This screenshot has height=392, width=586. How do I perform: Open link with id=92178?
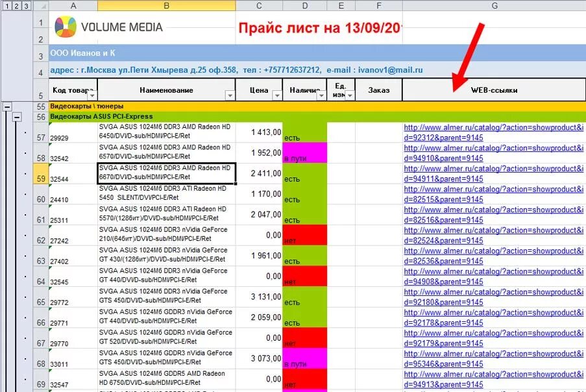pos(493,317)
